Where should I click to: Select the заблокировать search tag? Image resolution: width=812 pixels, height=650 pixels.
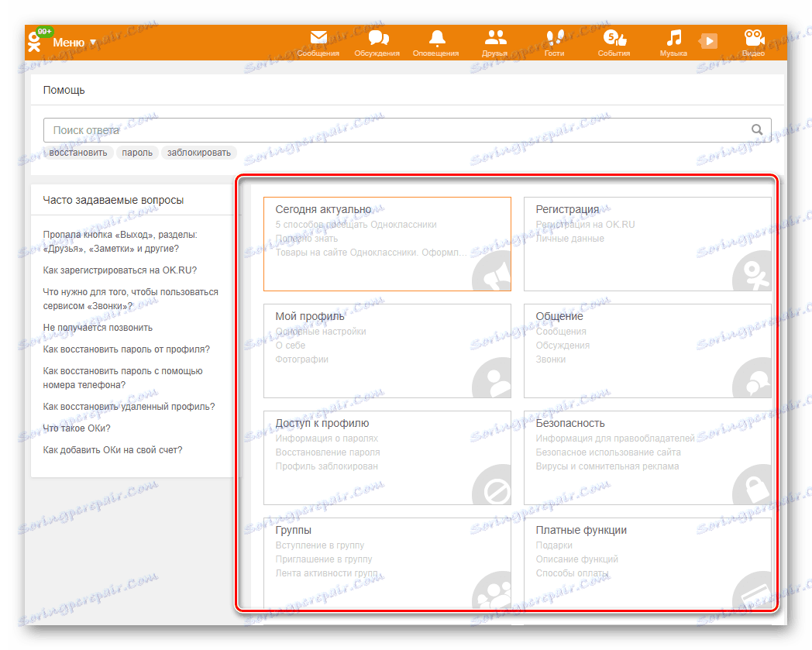pyautogui.click(x=199, y=153)
